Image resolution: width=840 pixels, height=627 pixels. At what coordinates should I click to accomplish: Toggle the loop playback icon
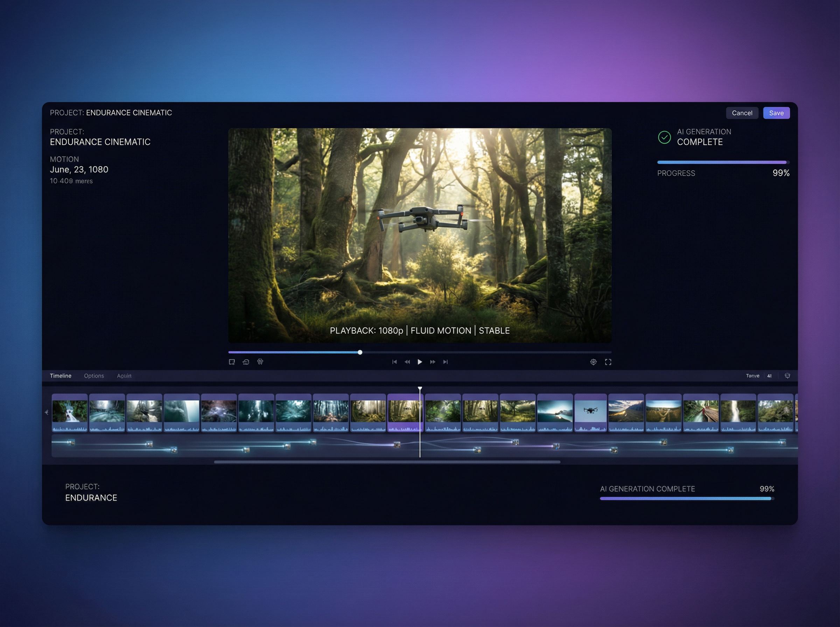pos(246,362)
